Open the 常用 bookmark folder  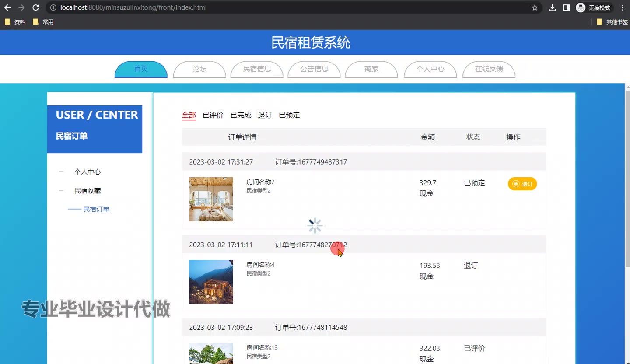43,22
